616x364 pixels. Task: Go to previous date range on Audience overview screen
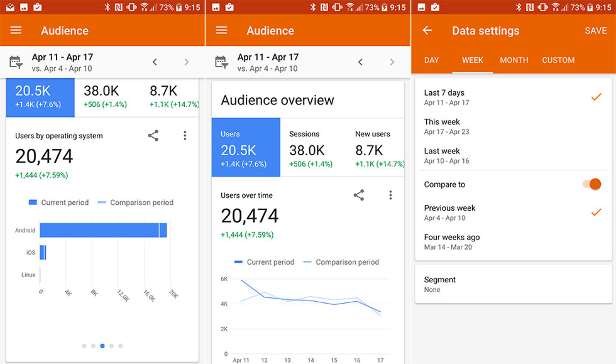pos(360,62)
